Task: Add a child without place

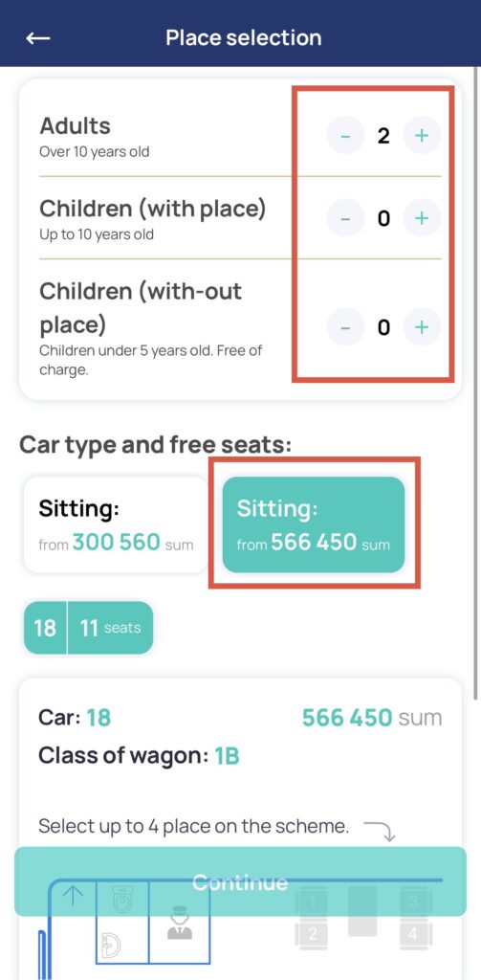Action: (422, 327)
